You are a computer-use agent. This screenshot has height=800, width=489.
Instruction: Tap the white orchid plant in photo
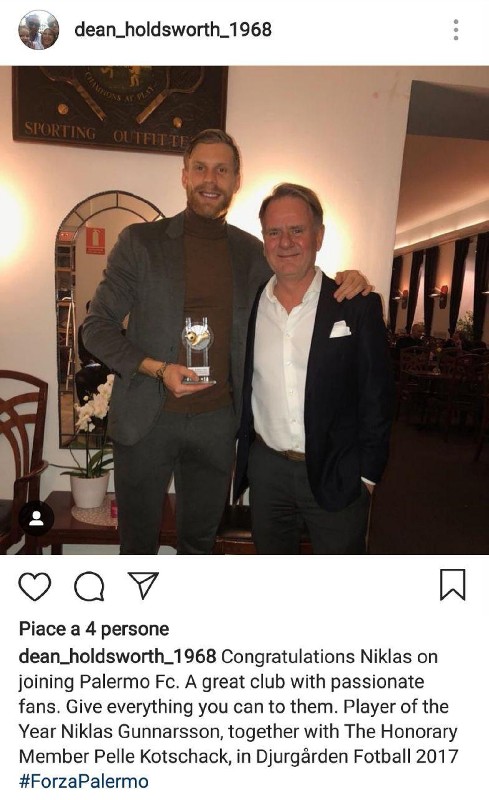92,441
